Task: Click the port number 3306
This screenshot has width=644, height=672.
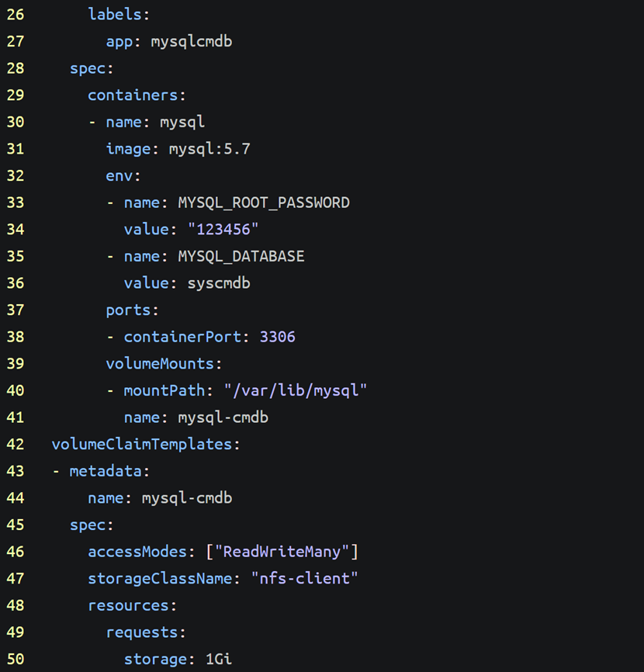Action: (278, 337)
